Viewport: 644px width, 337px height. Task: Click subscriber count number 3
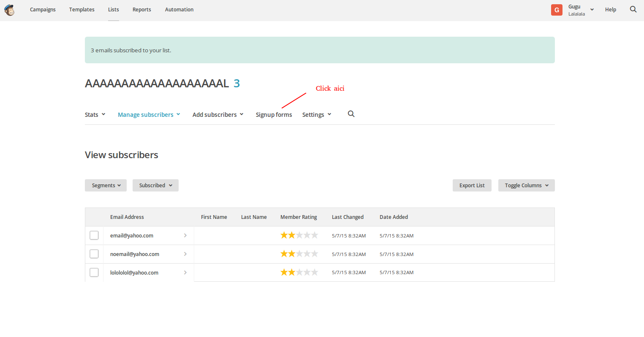pos(237,84)
